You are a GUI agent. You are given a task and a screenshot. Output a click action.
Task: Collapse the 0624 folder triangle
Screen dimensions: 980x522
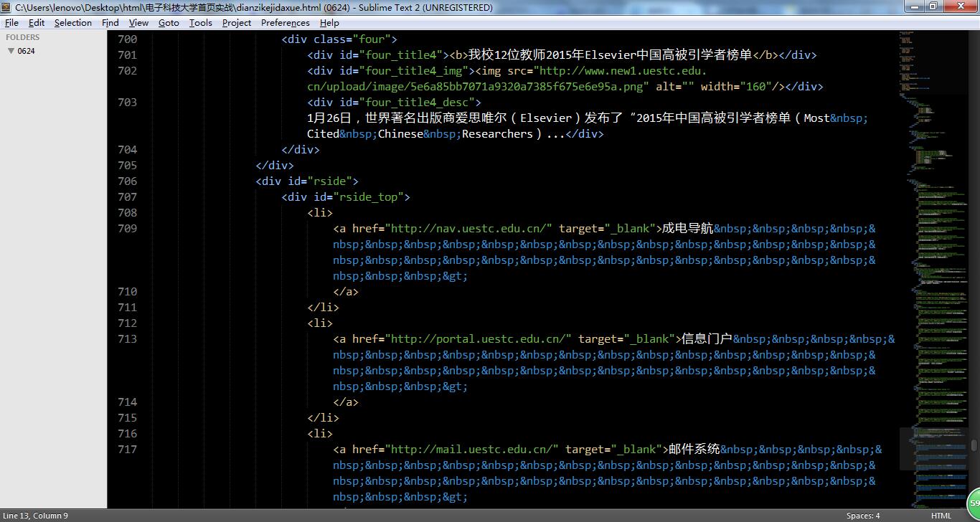(11, 51)
